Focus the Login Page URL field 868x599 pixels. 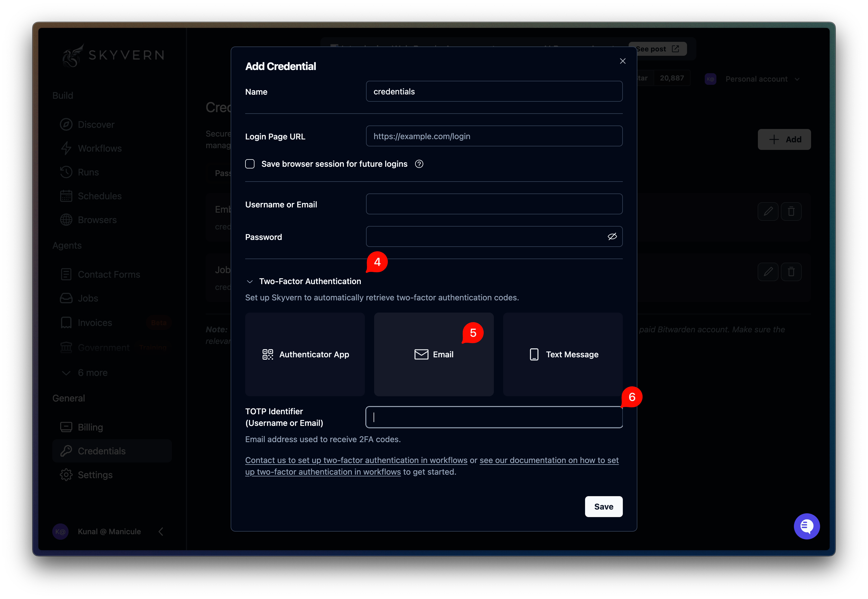point(494,136)
